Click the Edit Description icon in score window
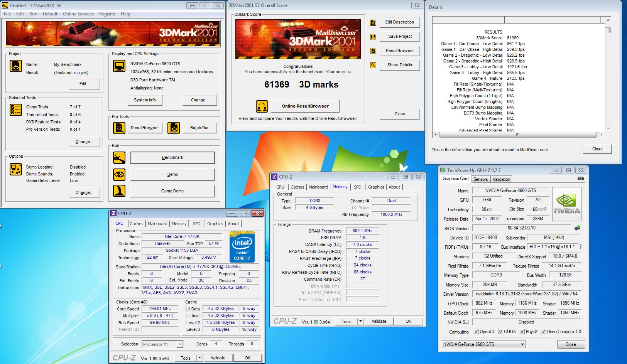The width and height of the screenshot is (627, 364). [x=373, y=22]
